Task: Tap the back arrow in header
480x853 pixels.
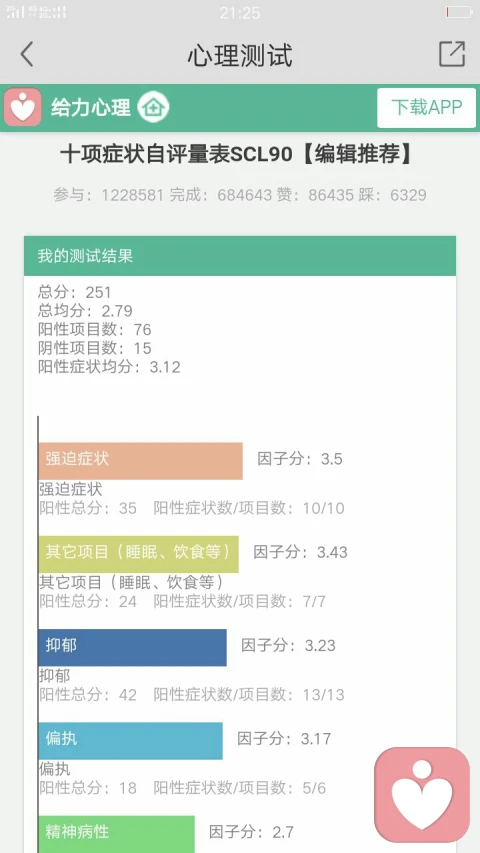Action: (x=27, y=54)
